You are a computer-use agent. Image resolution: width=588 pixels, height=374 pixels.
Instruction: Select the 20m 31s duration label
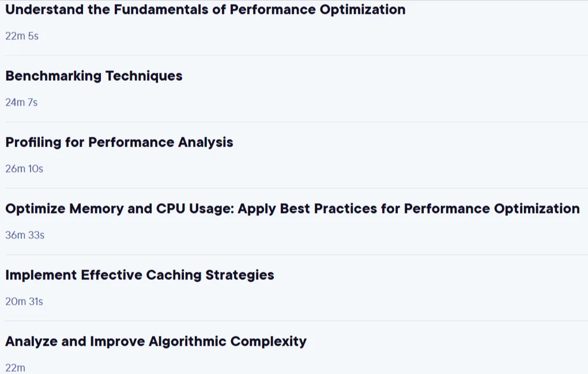click(x=24, y=301)
